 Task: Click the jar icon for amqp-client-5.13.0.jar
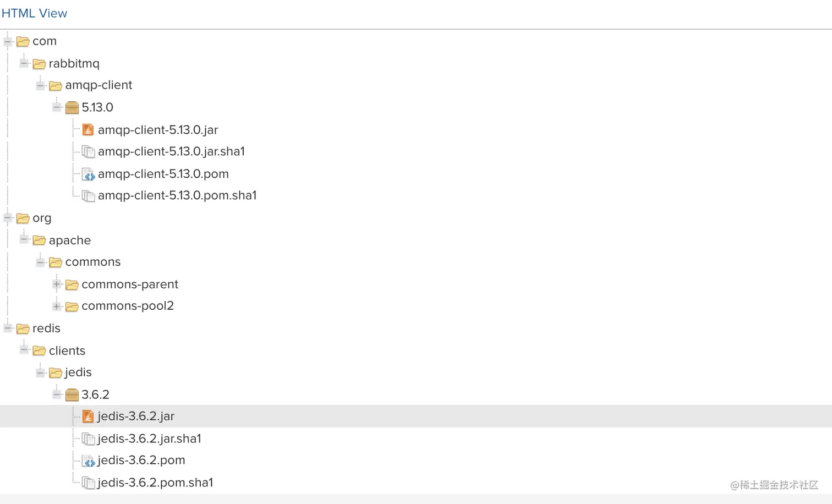coord(88,130)
